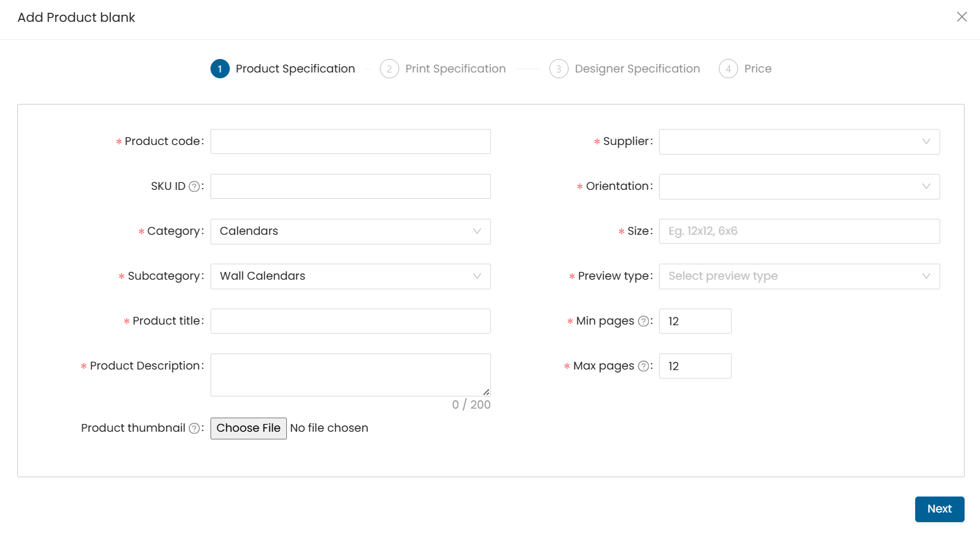
Task: Click the 'Preview type' label
Action: tap(614, 276)
